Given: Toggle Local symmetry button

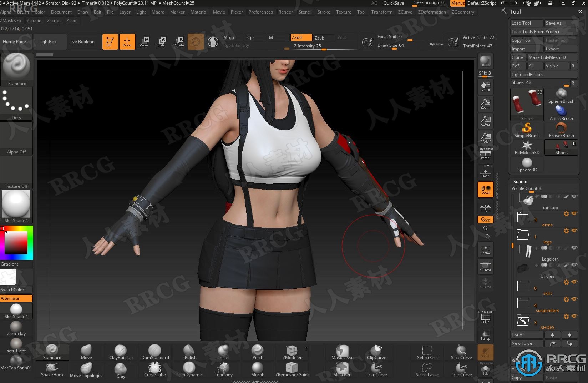Looking at the screenshot, I should (x=485, y=190).
